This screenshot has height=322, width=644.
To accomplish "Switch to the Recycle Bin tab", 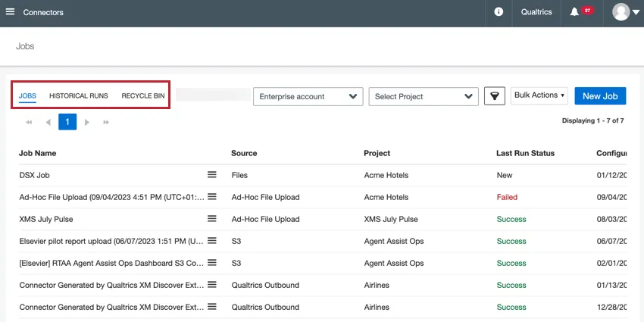I will [143, 96].
